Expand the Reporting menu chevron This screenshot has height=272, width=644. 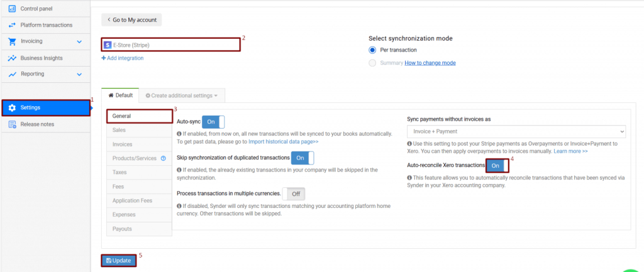79,74
